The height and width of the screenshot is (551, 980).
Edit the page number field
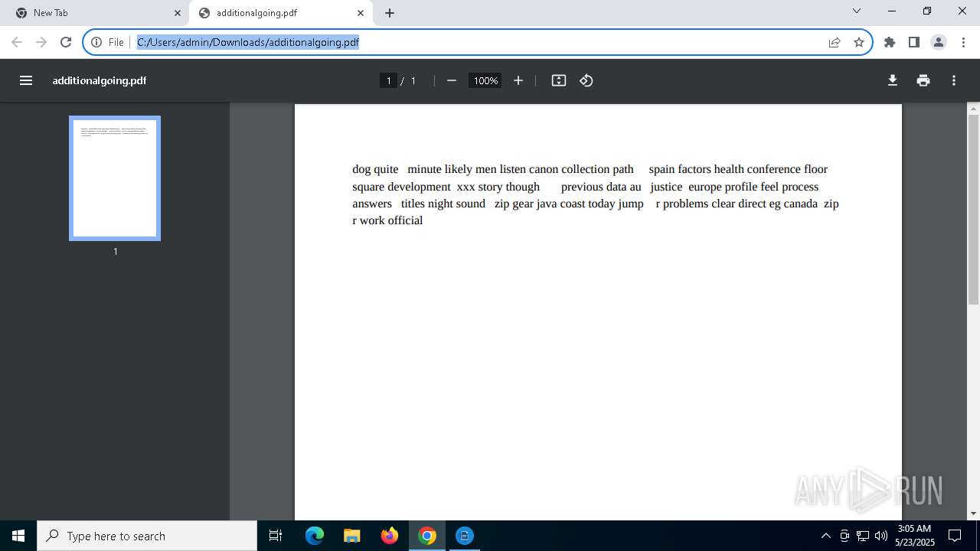pyautogui.click(x=388, y=80)
